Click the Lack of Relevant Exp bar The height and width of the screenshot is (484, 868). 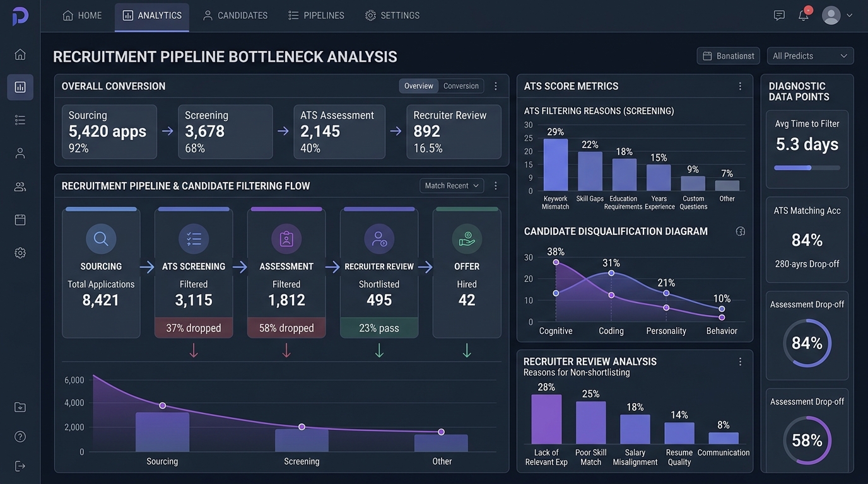(546, 419)
